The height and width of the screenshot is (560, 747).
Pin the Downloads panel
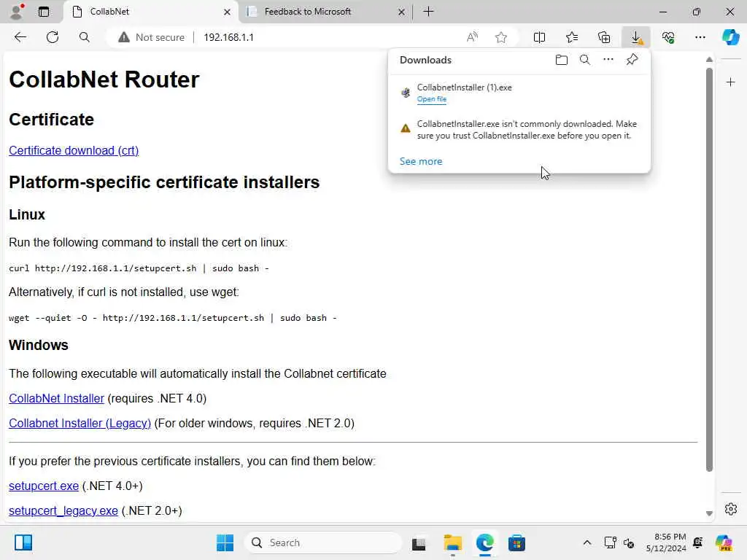632,60
